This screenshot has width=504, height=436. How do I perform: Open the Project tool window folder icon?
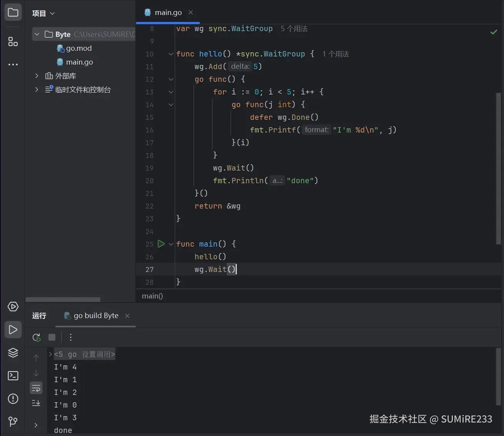(x=13, y=13)
